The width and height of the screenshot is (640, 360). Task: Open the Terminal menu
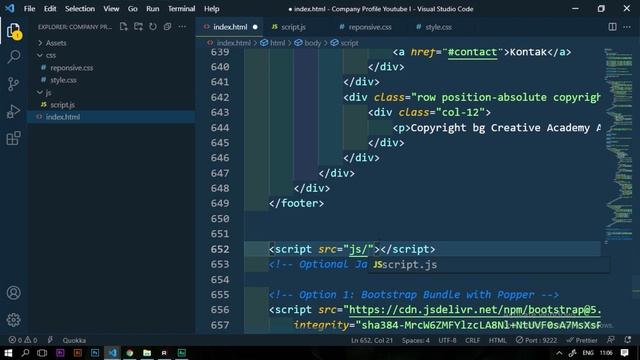pyautogui.click(x=182, y=9)
